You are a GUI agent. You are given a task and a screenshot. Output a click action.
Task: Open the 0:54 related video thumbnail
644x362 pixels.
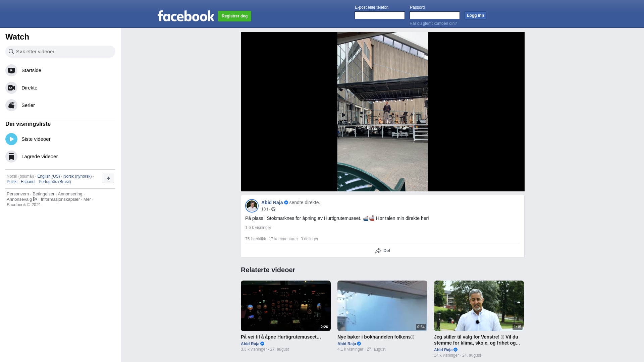pos(382,306)
